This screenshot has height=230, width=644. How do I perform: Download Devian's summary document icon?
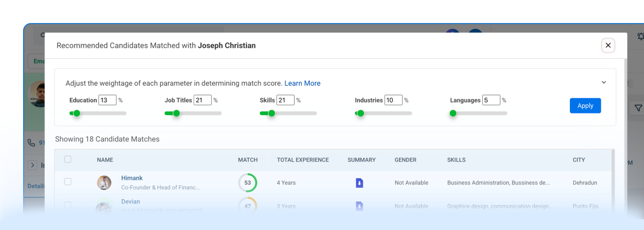coord(359,206)
